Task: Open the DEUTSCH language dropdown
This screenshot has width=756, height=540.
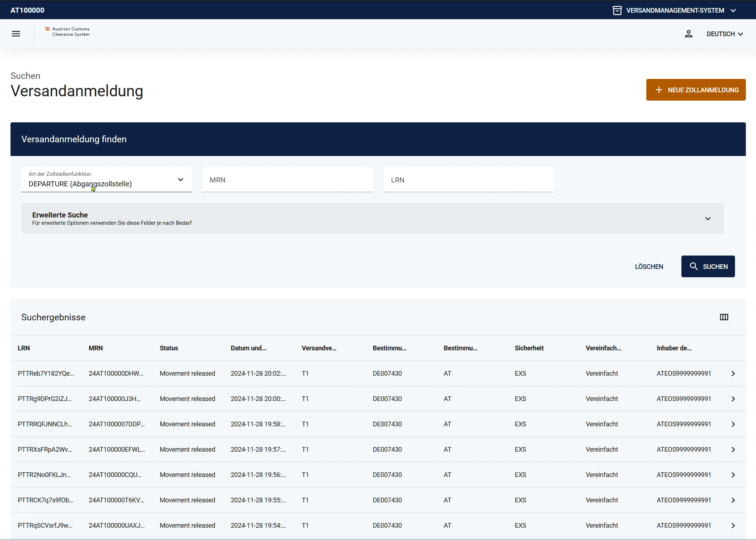Action: (724, 34)
